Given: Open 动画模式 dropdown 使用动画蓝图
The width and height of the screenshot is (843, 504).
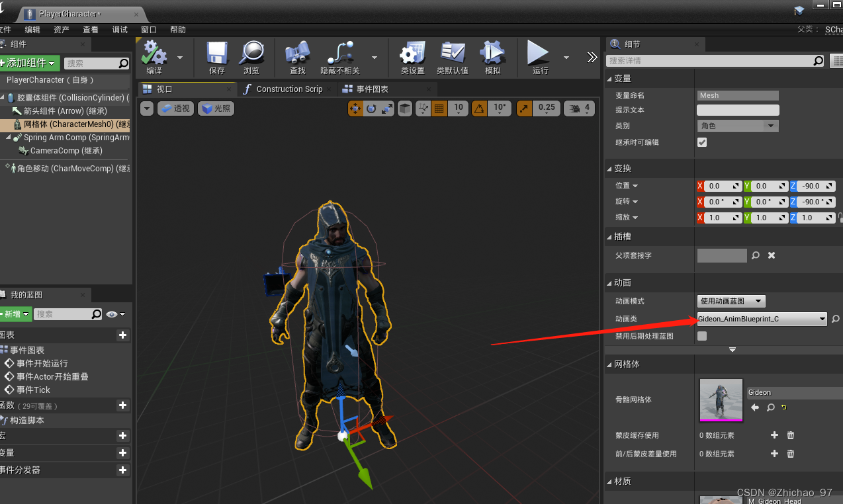Looking at the screenshot, I should pos(731,301).
